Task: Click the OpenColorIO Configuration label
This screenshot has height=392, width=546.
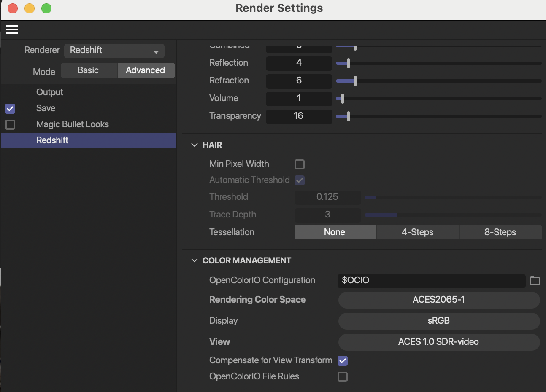Action: 262,280
